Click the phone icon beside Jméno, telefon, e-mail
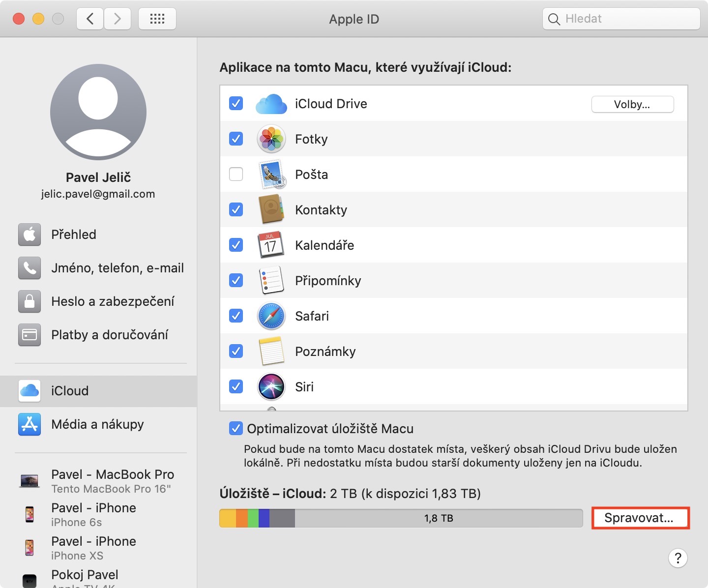The height and width of the screenshot is (588, 708). (29, 268)
